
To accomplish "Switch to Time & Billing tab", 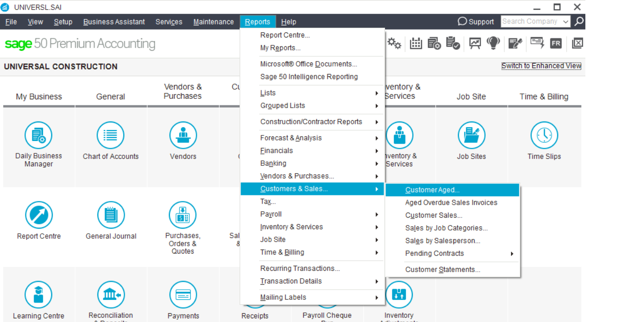I will [x=544, y=97].
